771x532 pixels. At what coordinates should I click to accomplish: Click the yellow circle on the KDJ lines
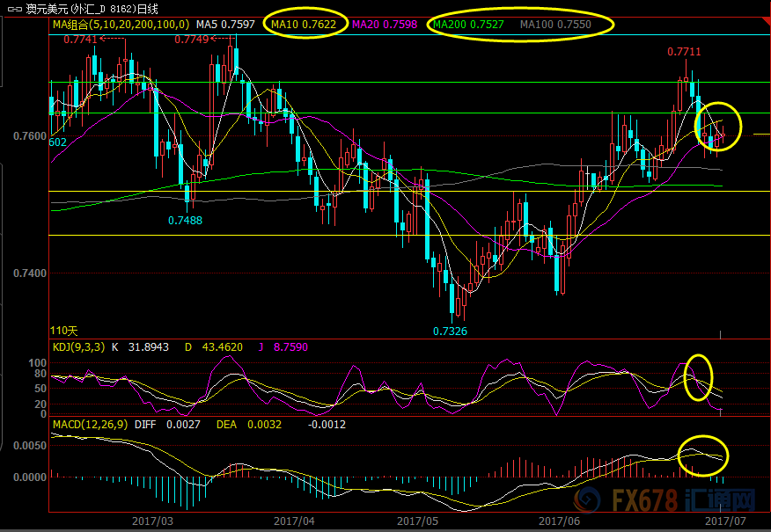[x=698, y=376]
